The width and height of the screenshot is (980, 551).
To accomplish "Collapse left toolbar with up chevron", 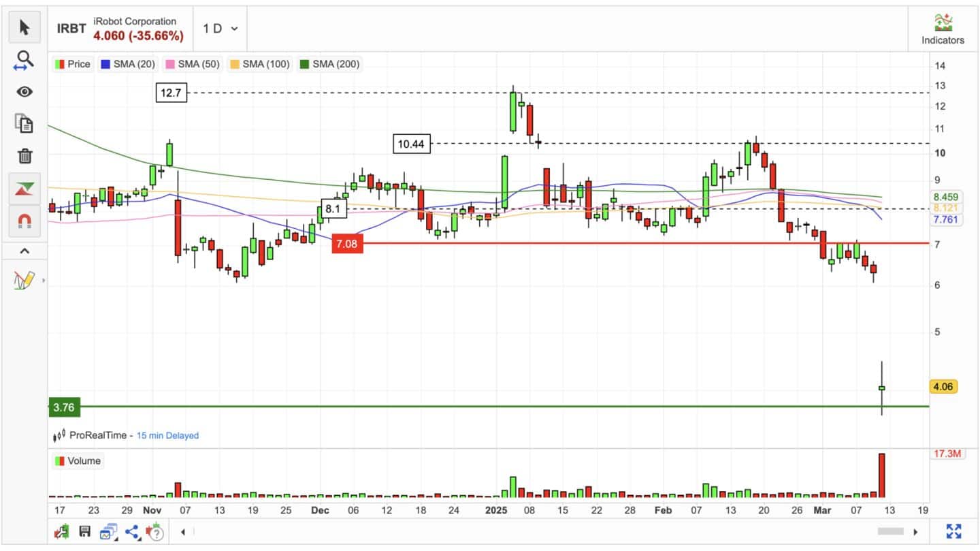I will point(24,251).
